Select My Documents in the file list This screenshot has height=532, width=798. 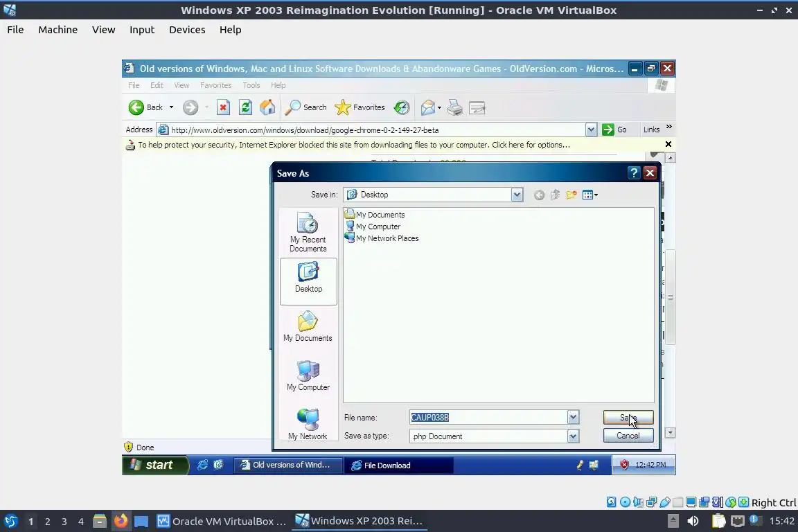pyautogui.click(x=375, y=215)
